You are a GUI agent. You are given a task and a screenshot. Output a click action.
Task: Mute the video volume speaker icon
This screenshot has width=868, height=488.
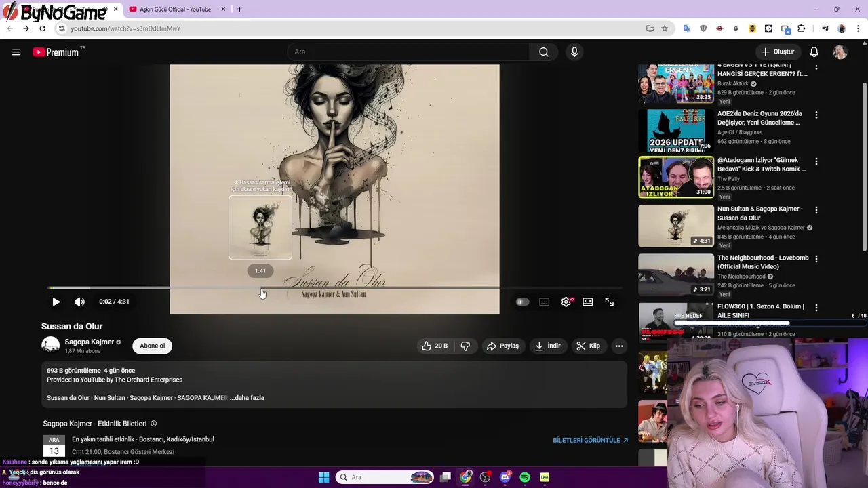[x=79, y=302]
